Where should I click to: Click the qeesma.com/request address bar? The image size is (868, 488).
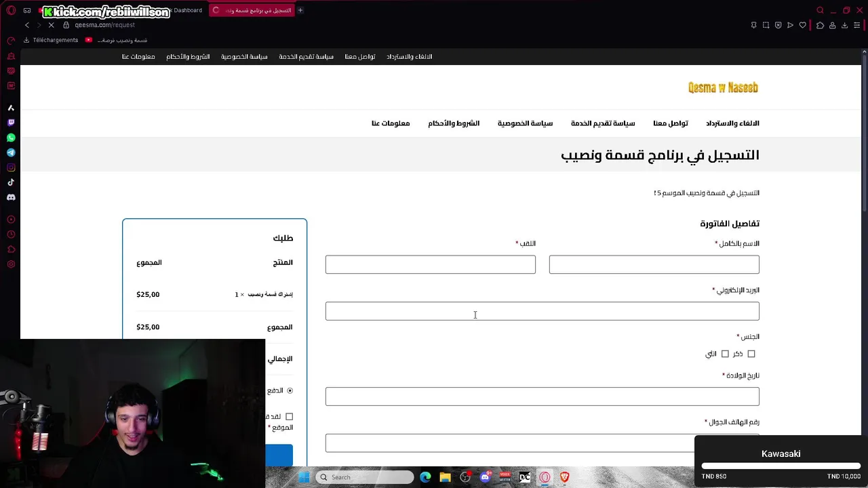click(104, 25)
